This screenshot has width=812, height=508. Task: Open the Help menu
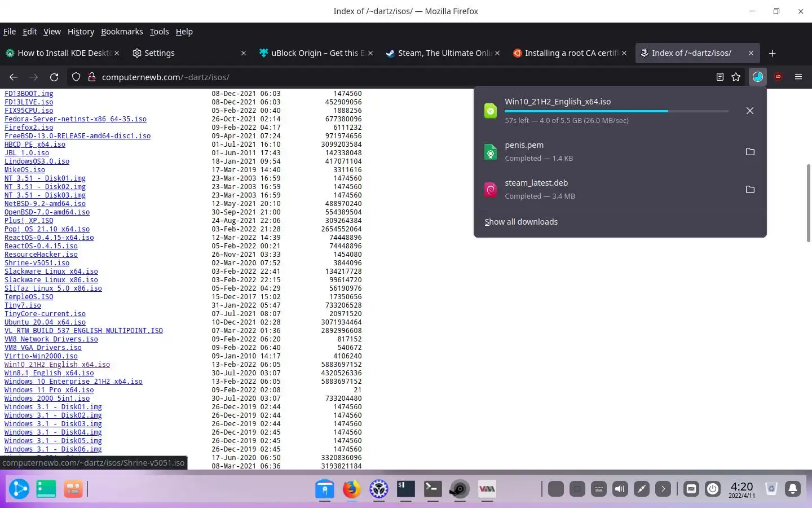click(184, 32)
